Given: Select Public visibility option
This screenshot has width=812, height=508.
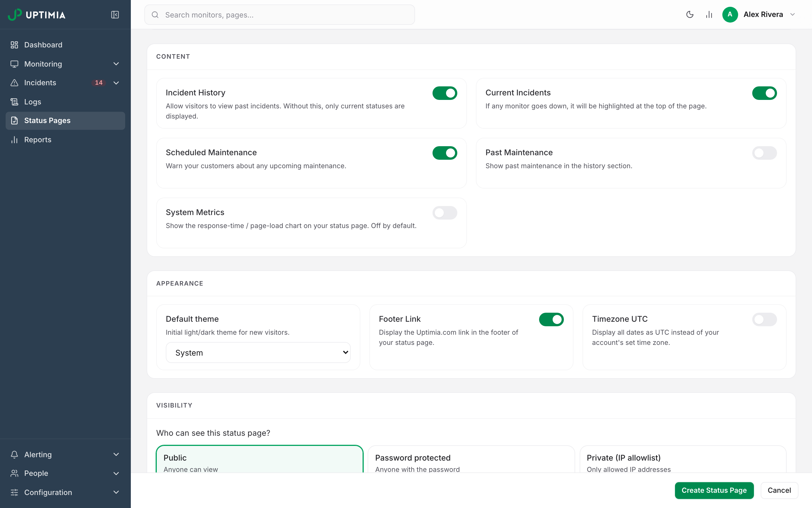Looking at the screenshot, I should [x=260, y=459].
